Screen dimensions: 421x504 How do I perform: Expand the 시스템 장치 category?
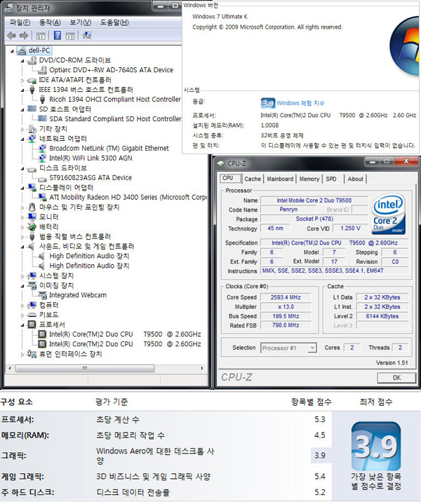coord(22,276)
